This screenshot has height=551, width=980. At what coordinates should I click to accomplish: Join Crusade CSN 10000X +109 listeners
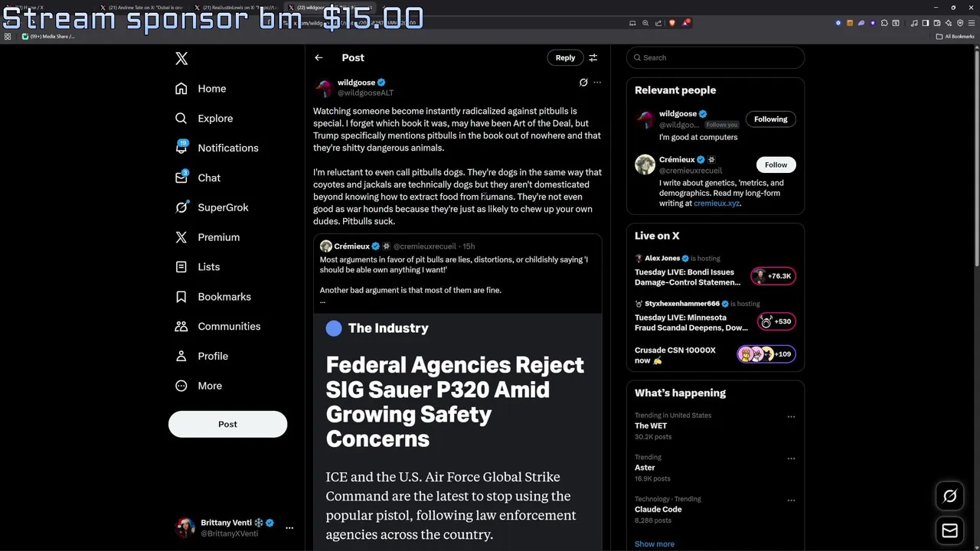(x=766, y=354)
